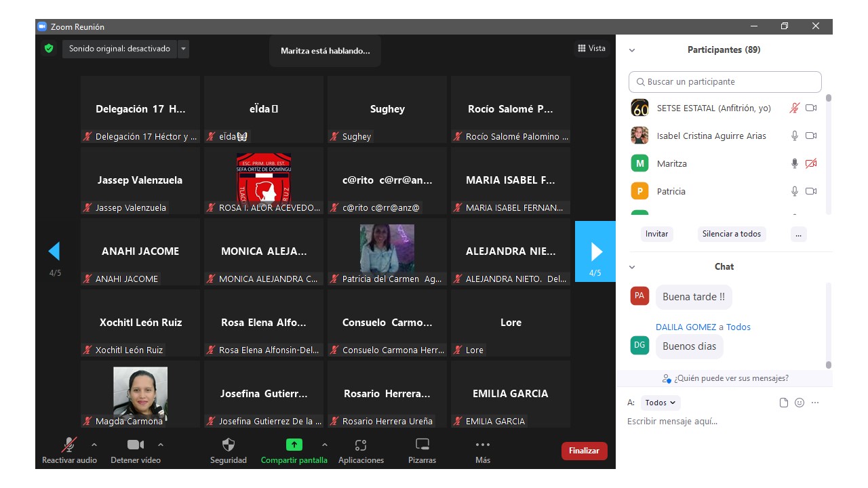The image size is (868, 488).
Task: Toggle Reactivar audio microphone
Action: 69,445
